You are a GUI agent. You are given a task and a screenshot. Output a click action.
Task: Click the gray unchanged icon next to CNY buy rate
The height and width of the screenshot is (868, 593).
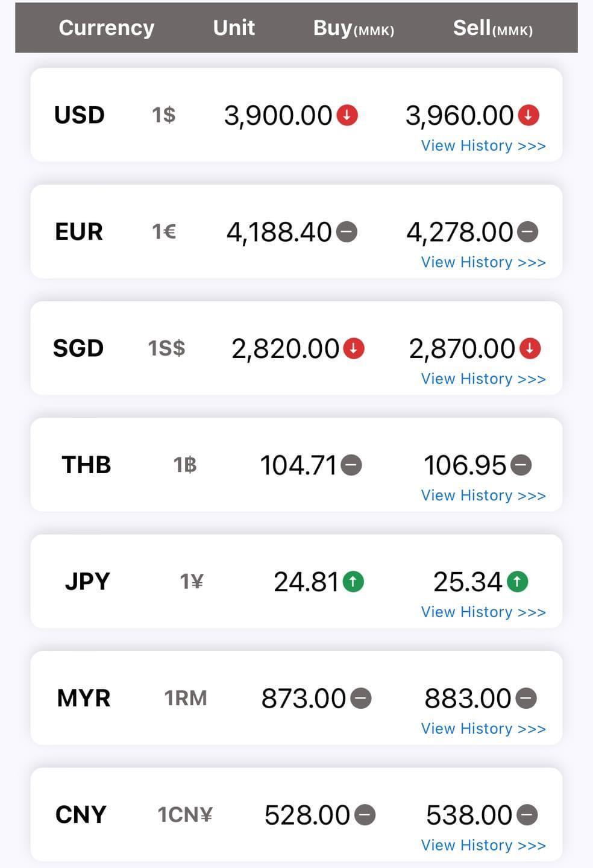[365, 815]
